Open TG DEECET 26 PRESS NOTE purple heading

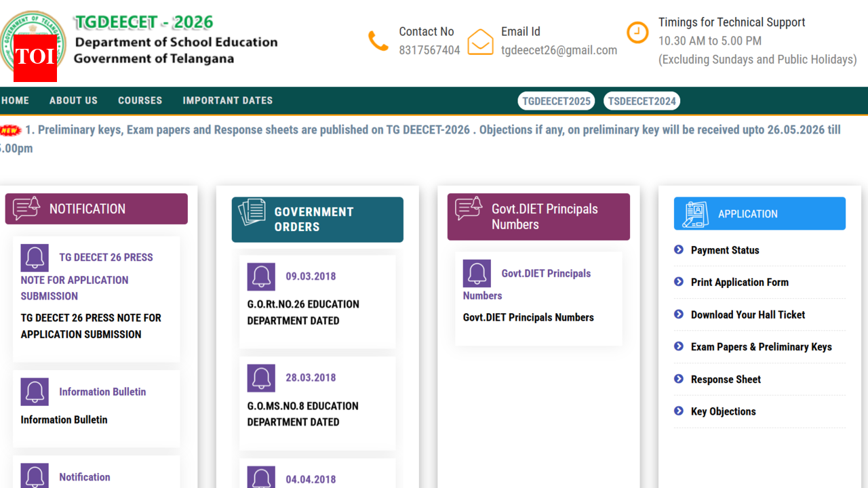click(87, 277)
